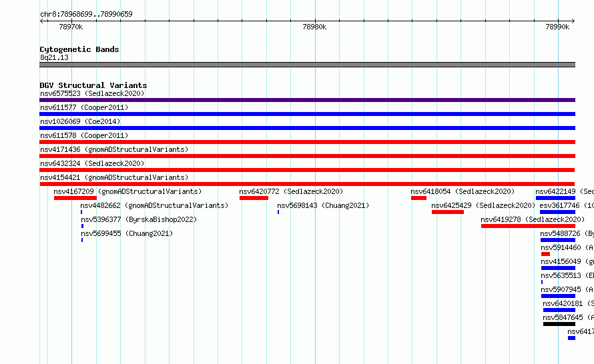Click the black bar under nsv5847645
This screenshot has height=364, width=594.
pyautogui.click(x=559, y=324)
